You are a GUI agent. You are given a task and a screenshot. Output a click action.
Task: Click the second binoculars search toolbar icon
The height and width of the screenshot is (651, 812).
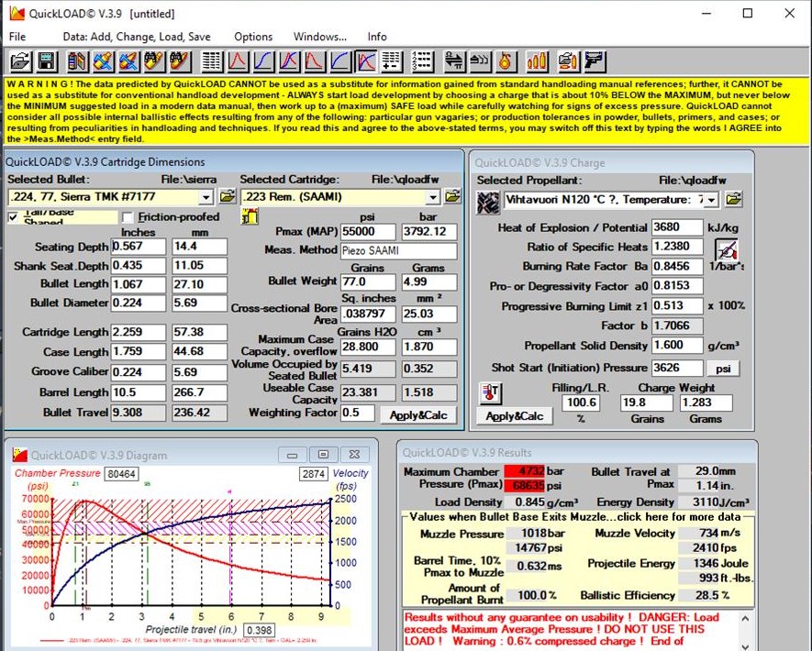pos(180,61)
